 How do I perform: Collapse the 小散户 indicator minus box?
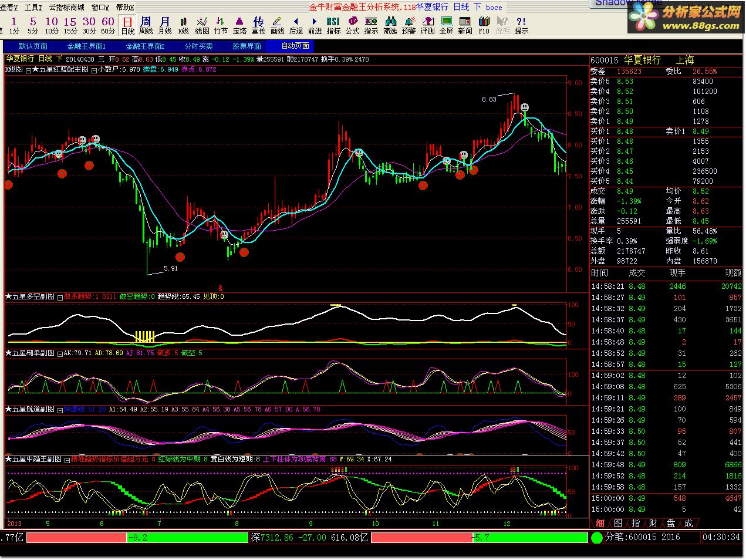(94, 69)
